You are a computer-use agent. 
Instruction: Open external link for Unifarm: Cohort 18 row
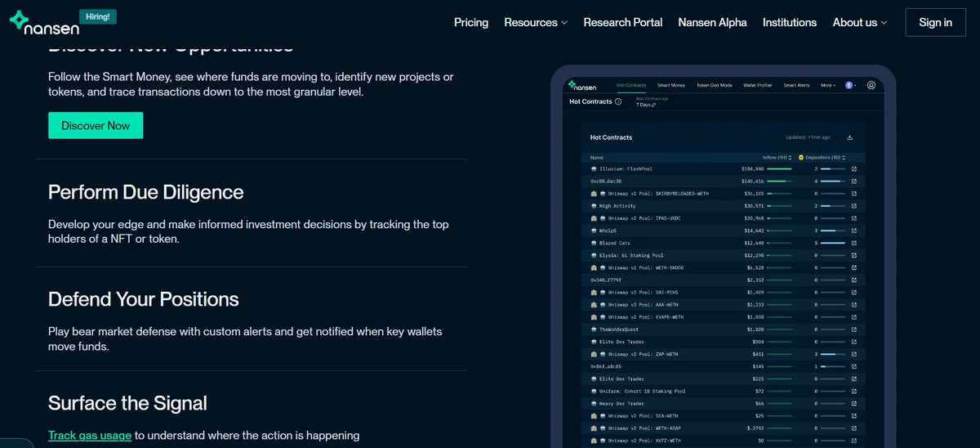pos(854,391)
